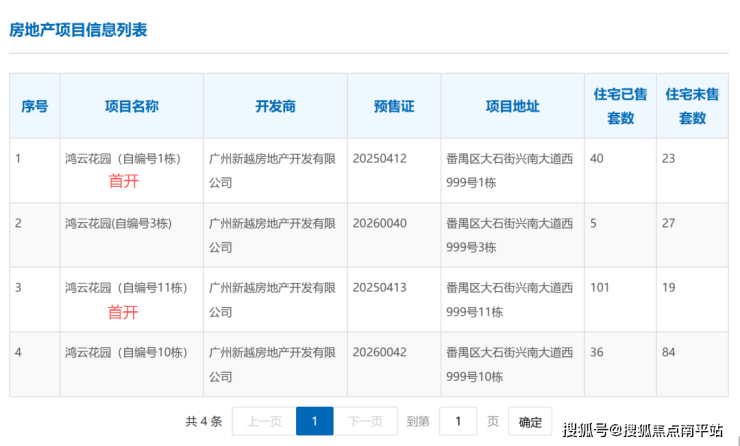Open 鸿云花园（自编号11栋）project link

(126, 288)
